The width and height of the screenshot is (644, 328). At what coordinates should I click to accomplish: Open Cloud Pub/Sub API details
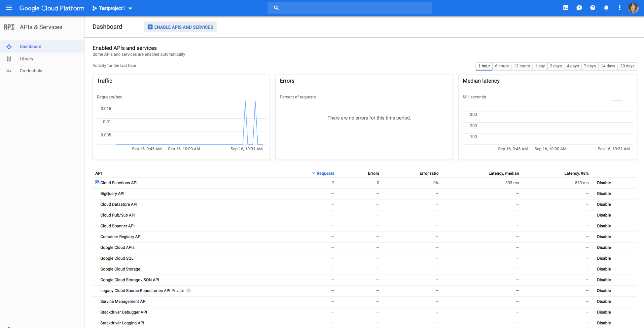pyautogui.click(x=118, y=215)
